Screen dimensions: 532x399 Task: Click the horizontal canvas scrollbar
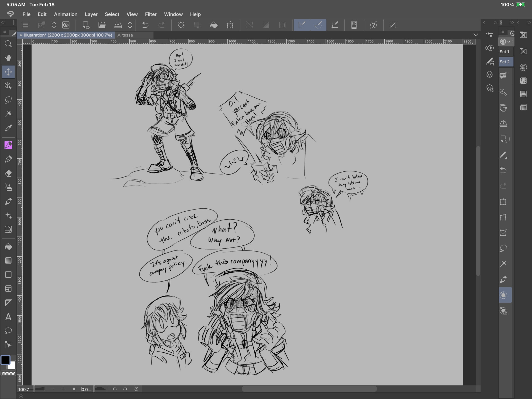[309, 389]
